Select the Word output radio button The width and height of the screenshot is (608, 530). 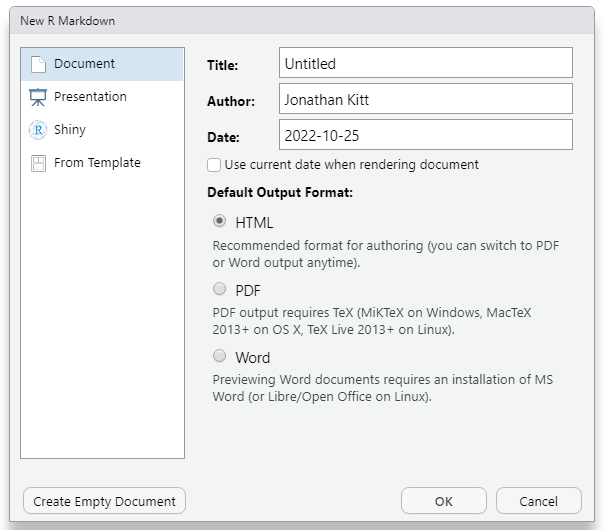pyautogui.click(x=220, y=356)
